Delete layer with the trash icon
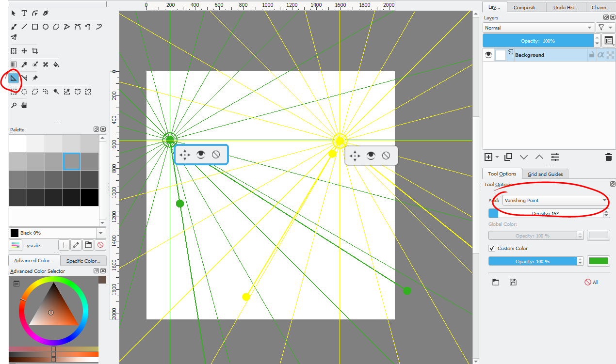Screen dimensions: 616x364 click(608, 157)
